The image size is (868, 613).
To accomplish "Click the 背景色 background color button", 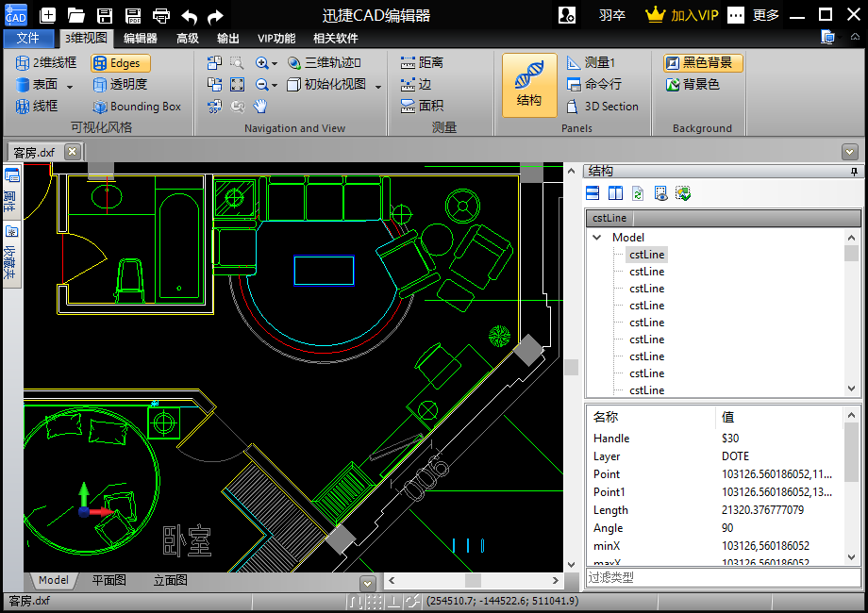I will coord(693,84).
